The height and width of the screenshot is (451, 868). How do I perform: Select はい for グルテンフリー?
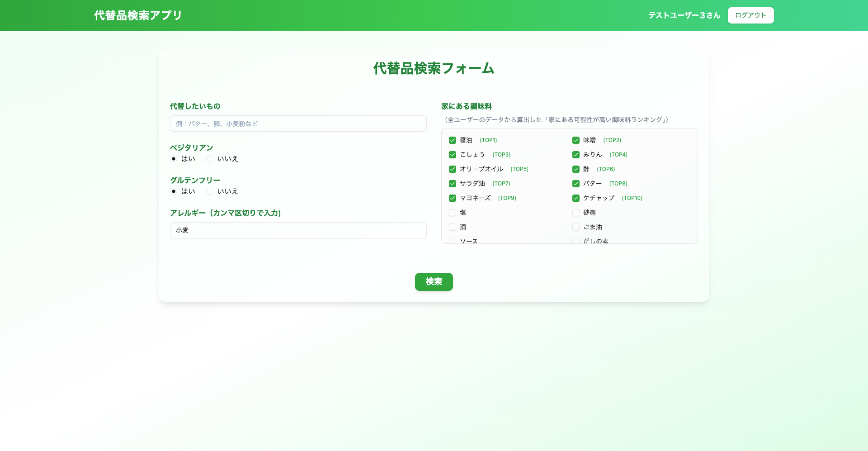click(174, 191)
